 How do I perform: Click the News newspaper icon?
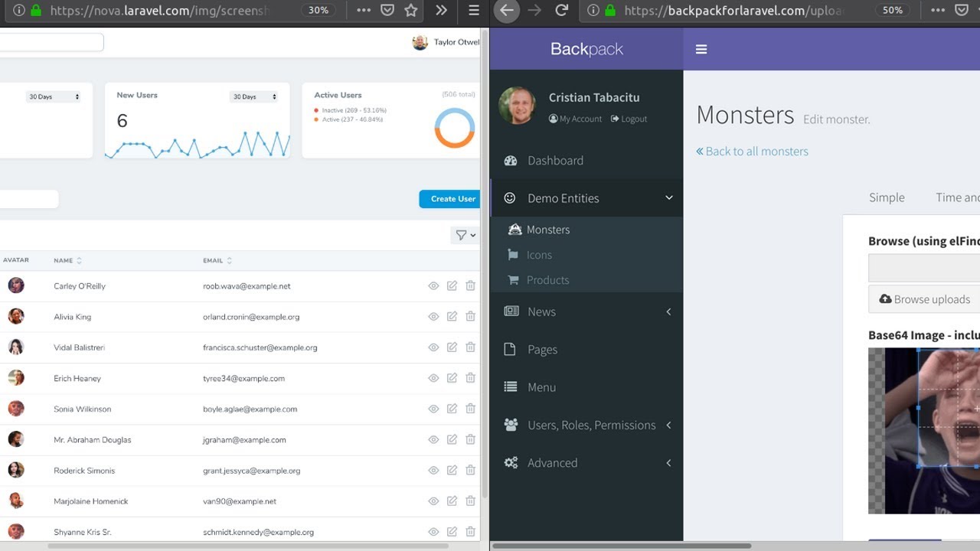(x=511, y=311)
